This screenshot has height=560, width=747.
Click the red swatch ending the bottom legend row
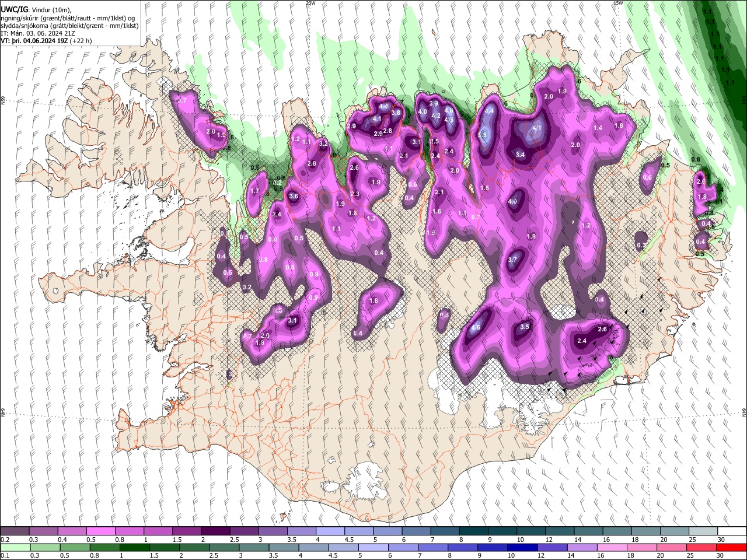tap(731, 547)
